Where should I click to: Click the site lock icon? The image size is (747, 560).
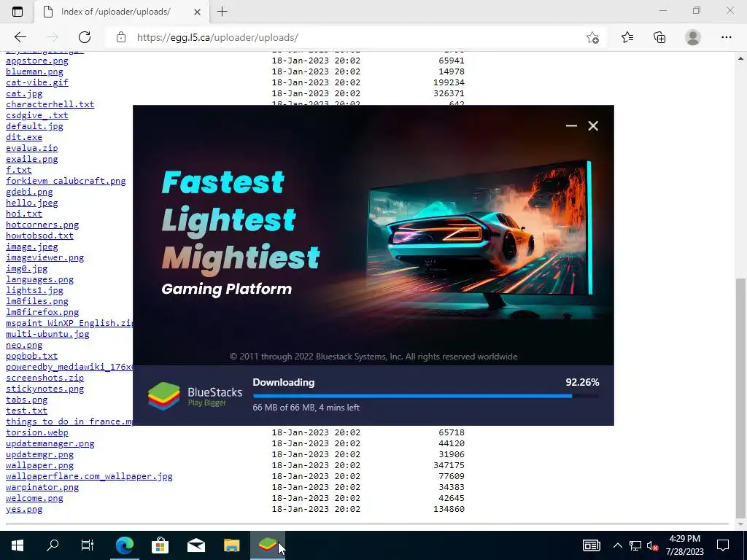121,37
